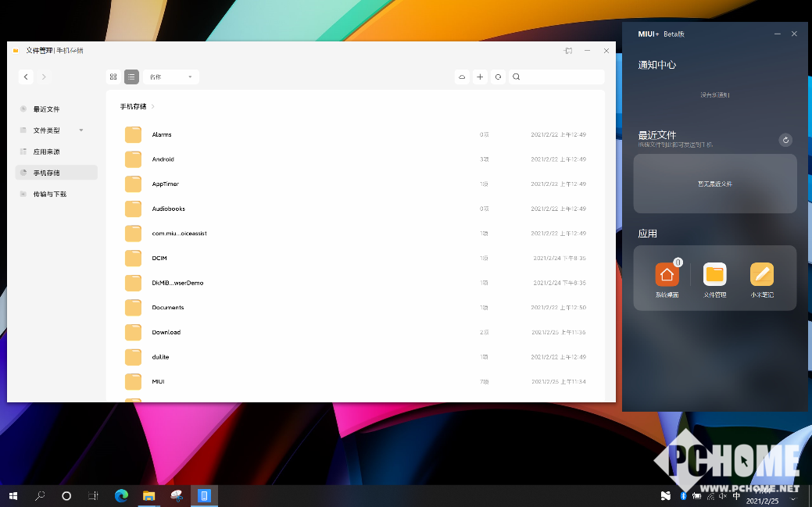Click the Bluetooth tray icon
This screenshot has height=507, width=812.
click(683, 496)
